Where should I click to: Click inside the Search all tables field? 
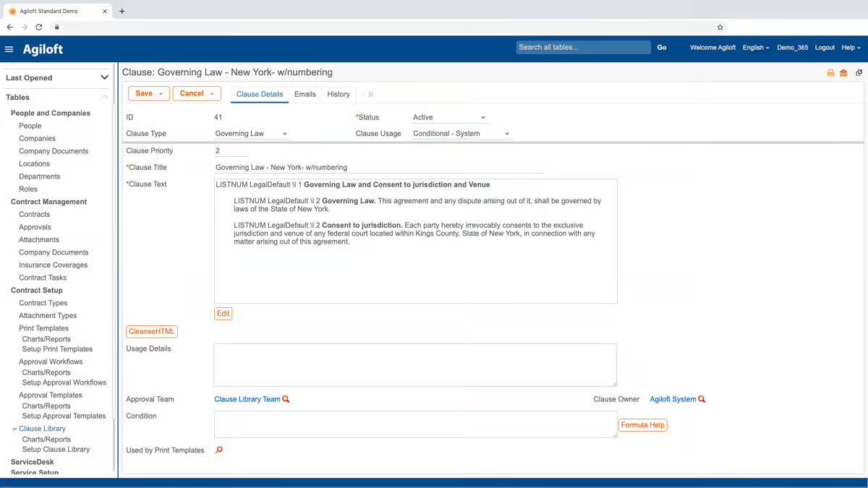coord(579,47)
